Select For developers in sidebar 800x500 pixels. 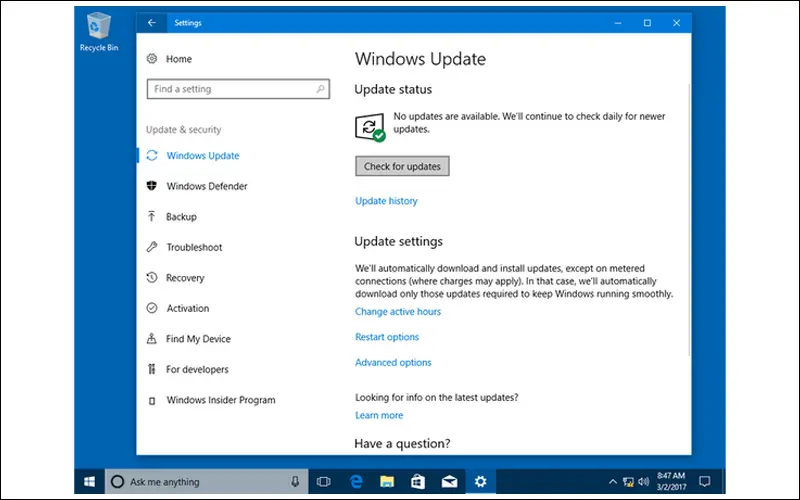(197, 369)
